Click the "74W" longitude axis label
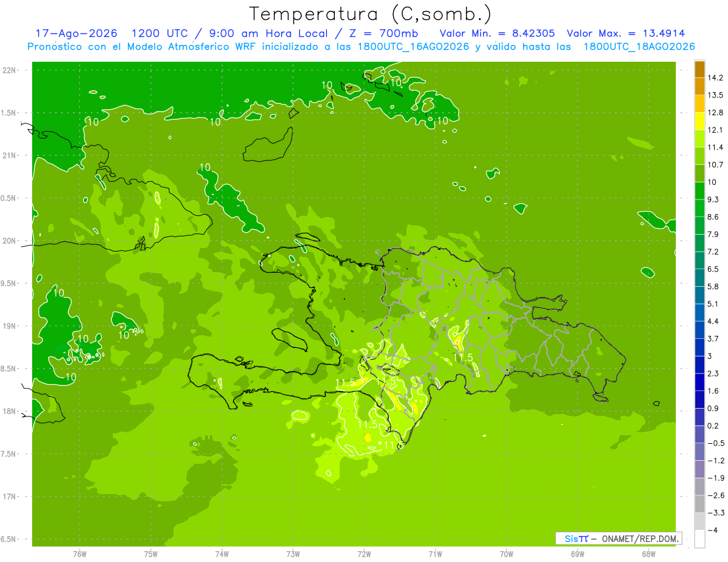728x562 pixels. pyautogui.click(x=221, y=554)
